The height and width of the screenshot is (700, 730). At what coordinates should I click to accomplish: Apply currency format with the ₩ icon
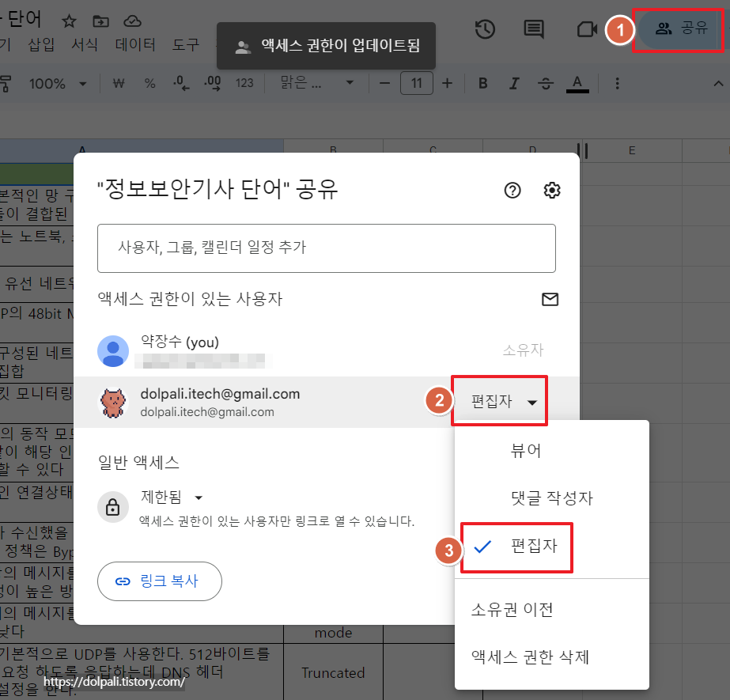117,82
